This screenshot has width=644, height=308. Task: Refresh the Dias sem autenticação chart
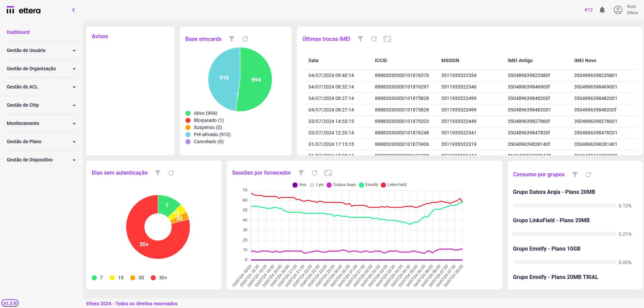coord(171,173)
